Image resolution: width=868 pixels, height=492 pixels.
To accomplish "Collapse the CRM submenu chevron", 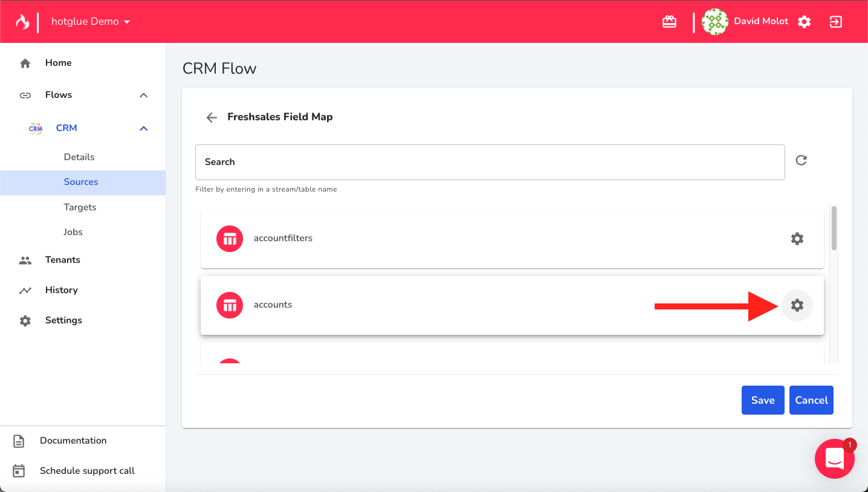I will (143, 128).
